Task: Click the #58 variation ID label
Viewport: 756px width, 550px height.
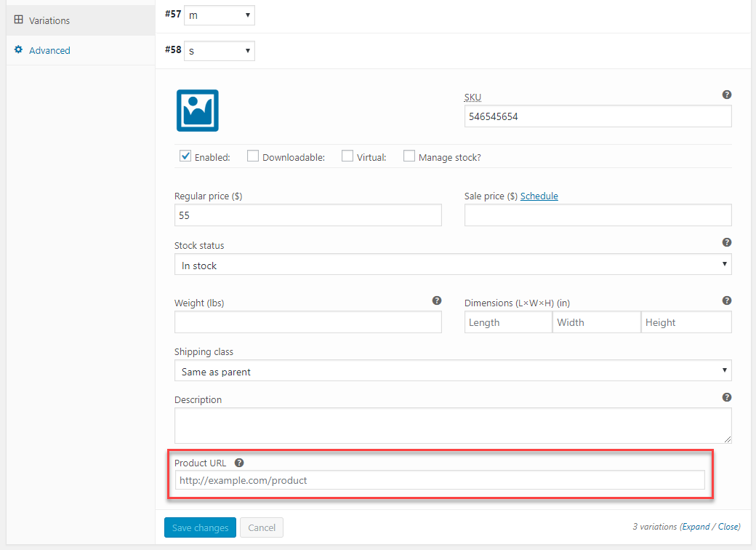Action: [173, 49]
